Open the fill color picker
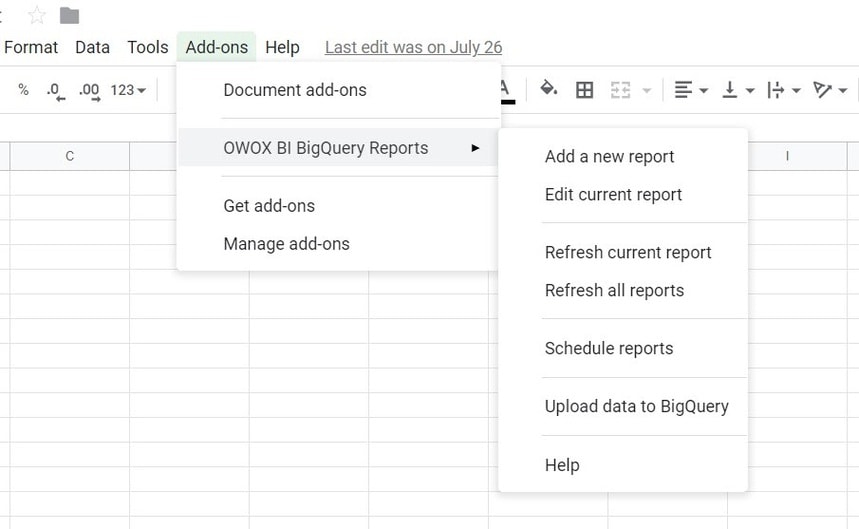This screenshot has width=859, height=529. 548,90
